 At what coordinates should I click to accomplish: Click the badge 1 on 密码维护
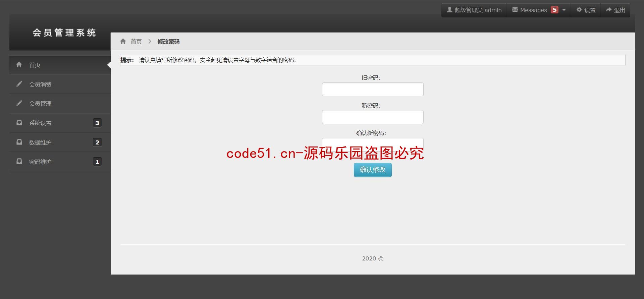coord(97,162)
